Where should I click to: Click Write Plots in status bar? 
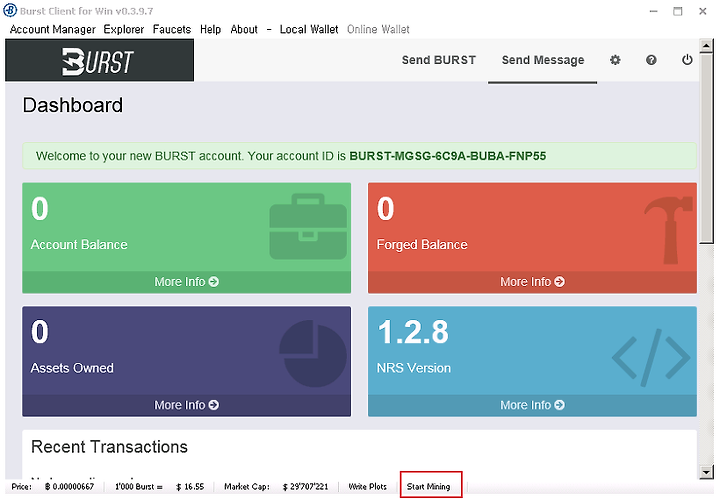tap(367, 487)
